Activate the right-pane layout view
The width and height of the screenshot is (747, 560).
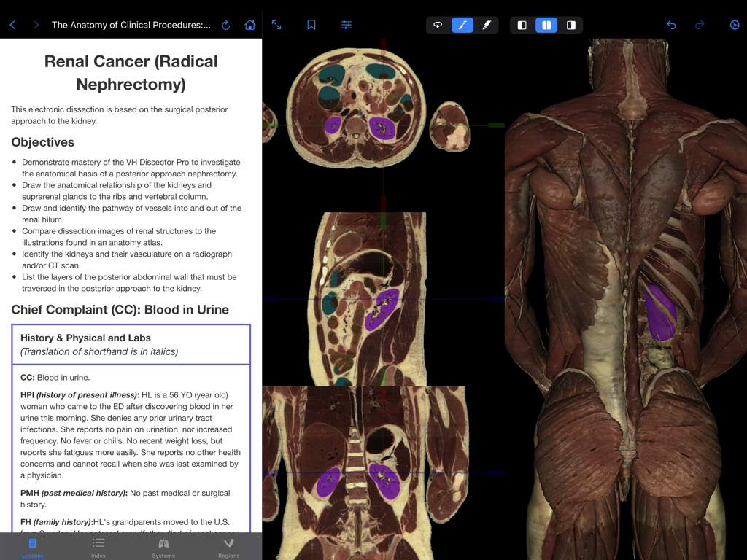[x=571, y=24]
